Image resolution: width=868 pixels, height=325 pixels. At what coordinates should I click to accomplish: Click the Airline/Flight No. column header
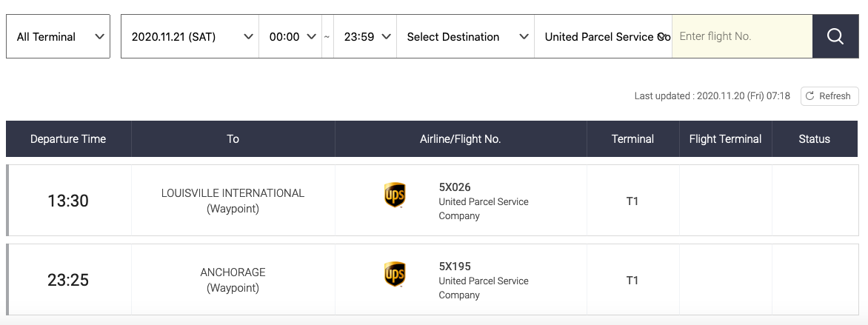461,139
